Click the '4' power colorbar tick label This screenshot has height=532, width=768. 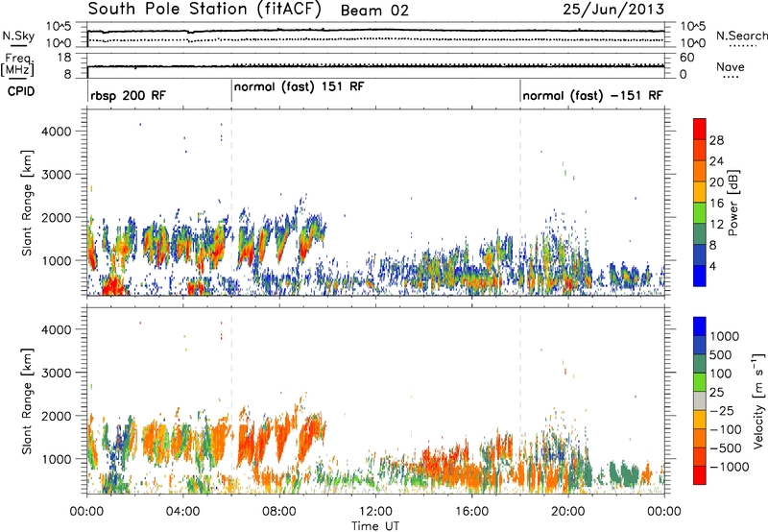tap(713, 266)
